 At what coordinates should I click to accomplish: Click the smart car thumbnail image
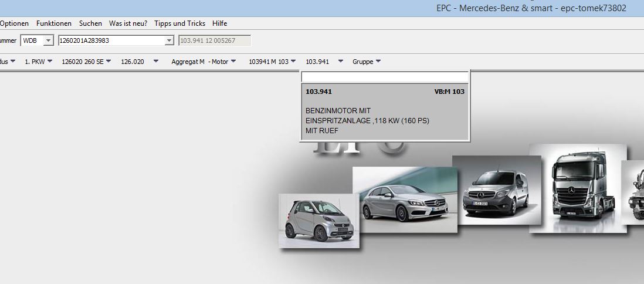tap(319, 221)
